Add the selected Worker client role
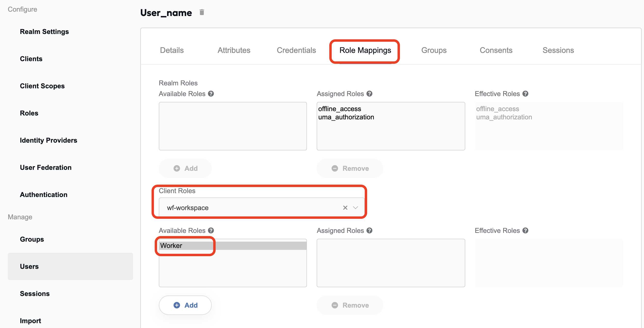Screen dimensions: 644x328 point(185,305)
